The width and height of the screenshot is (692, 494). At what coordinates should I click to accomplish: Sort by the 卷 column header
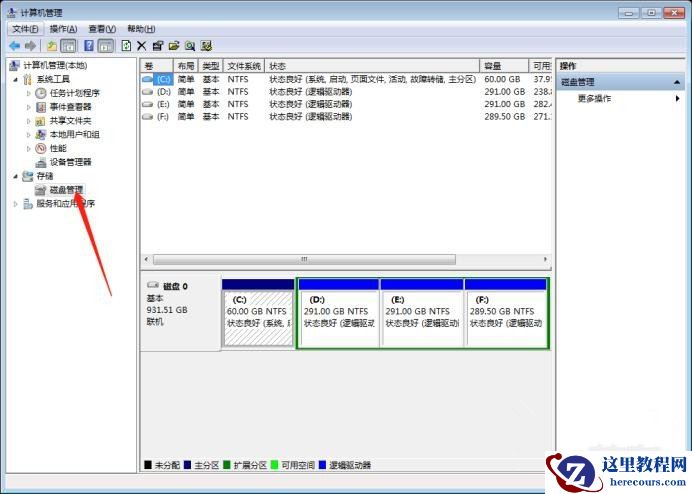157,66
